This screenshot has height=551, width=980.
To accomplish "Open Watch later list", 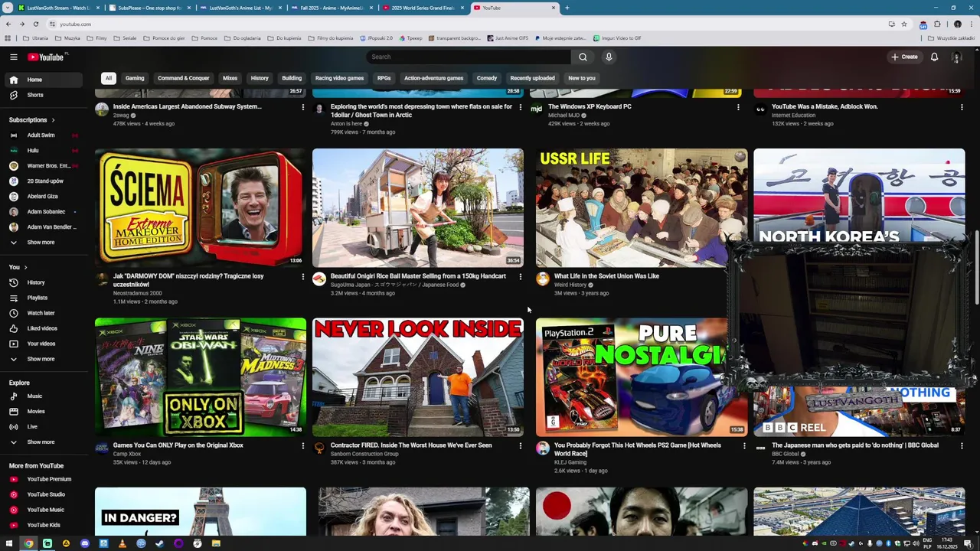I will click(x=44, y=313).
